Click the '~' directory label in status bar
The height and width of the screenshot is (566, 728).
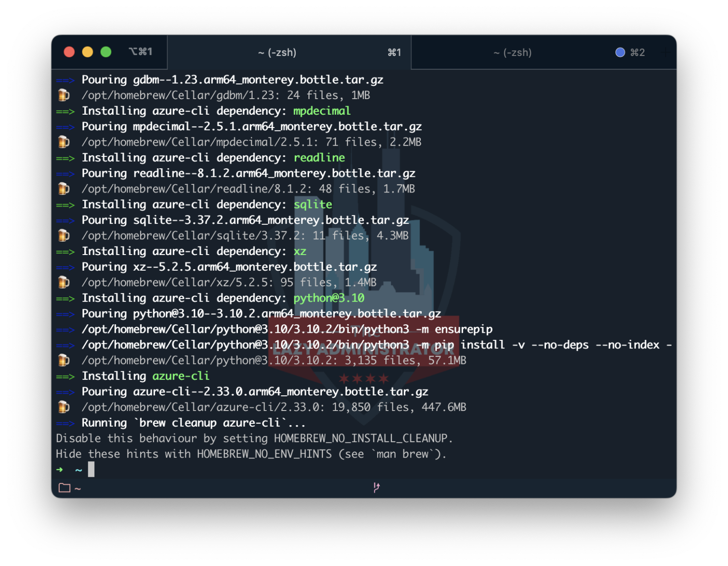(78, 488)
